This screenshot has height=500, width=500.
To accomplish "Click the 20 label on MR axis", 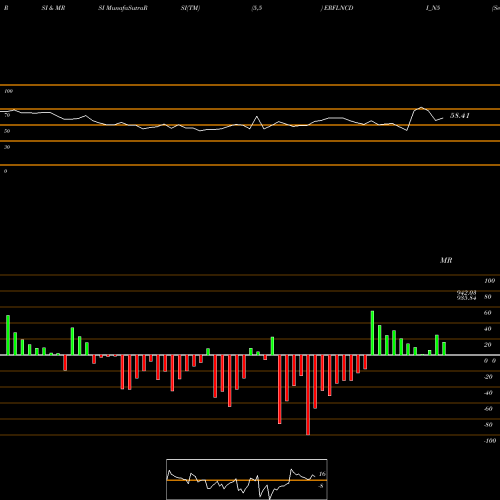I will pyautogui.click(x=488, y=345).
